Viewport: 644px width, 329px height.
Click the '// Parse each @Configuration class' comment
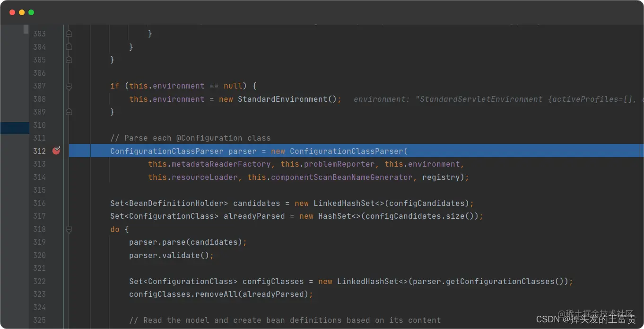click(x=191, y=138)
